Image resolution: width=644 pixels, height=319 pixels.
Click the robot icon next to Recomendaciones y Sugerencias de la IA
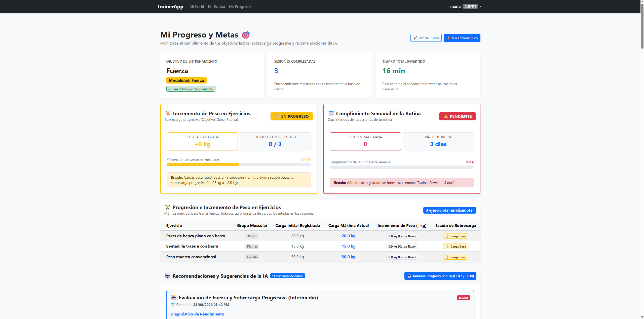coord(167,276)
